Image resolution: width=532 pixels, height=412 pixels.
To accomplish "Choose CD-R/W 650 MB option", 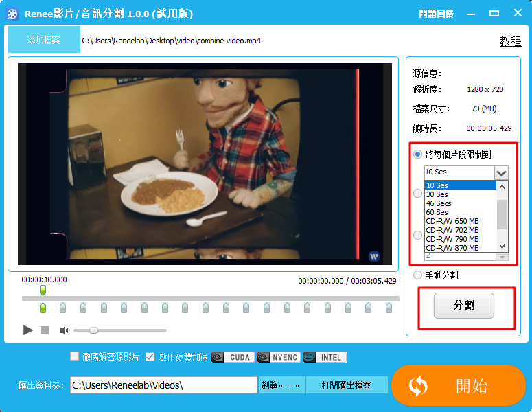I will tap(461, 221).
